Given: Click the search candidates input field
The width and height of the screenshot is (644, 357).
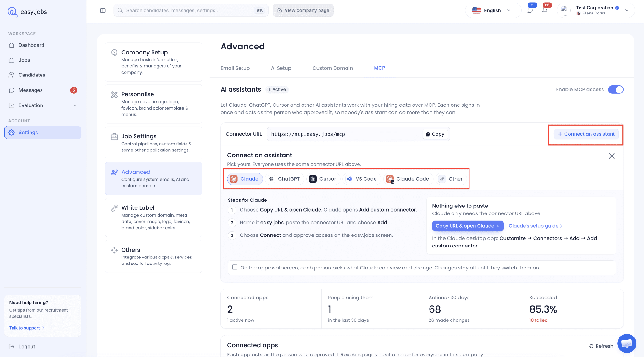Looking at the screenshot, I should pos(191,10).
